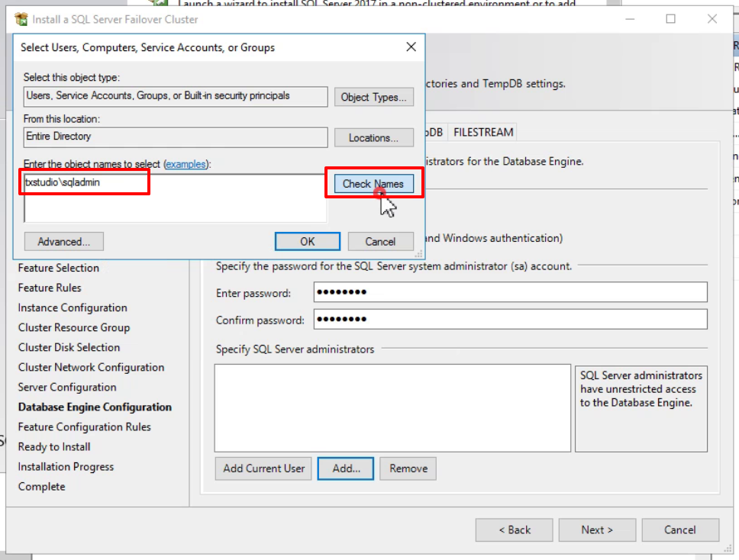This screenshot has height=560, width=739.
Task: Select the Installation Progress step
Action: tap(66, 467)
